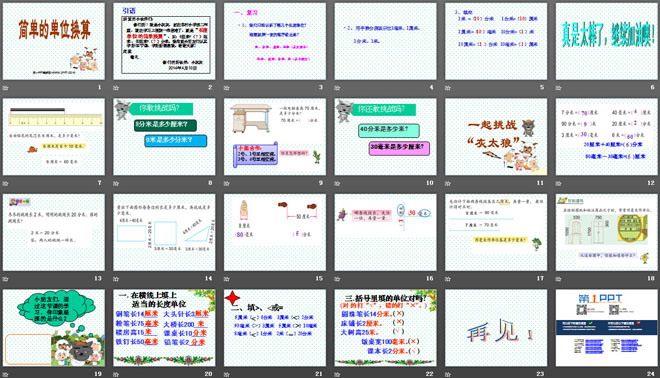
Task: Select slide 6 '真是太棒了' thumbnail
Action: click(x=607, y=41)
